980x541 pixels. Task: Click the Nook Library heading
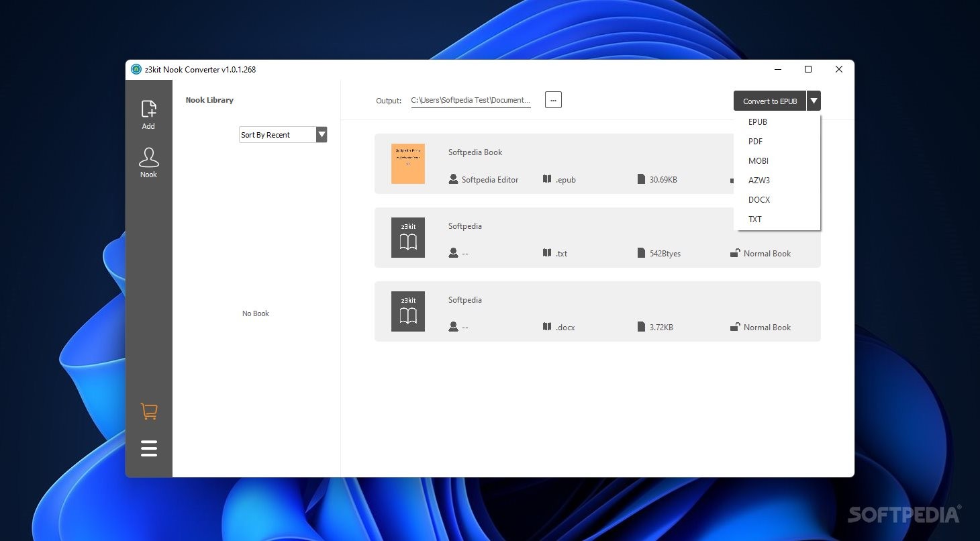tap(209, 100)
